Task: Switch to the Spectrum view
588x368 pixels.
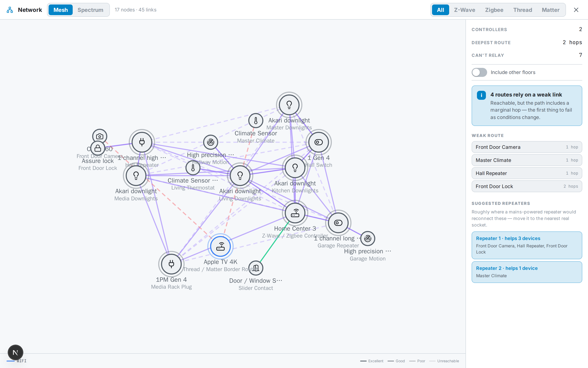Action: [90, 10]
